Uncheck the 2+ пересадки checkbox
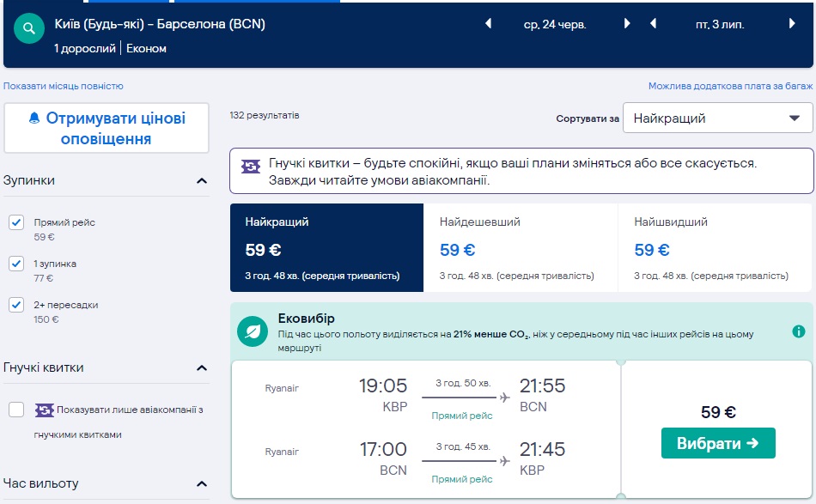The width and height of the screenshot is (816, 504). tap(16, 305)
